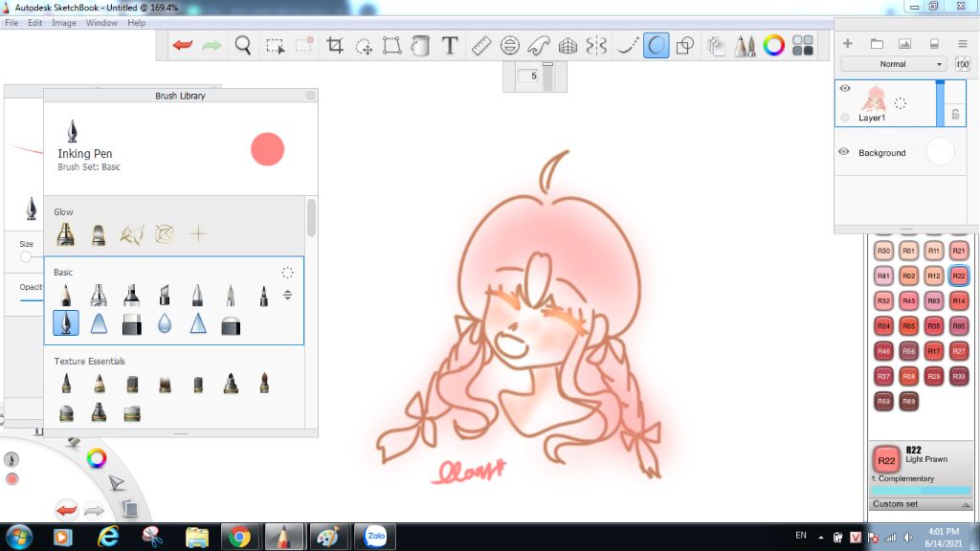
Task: Click the Brush Library scrollbar
Action: (311, 217)
